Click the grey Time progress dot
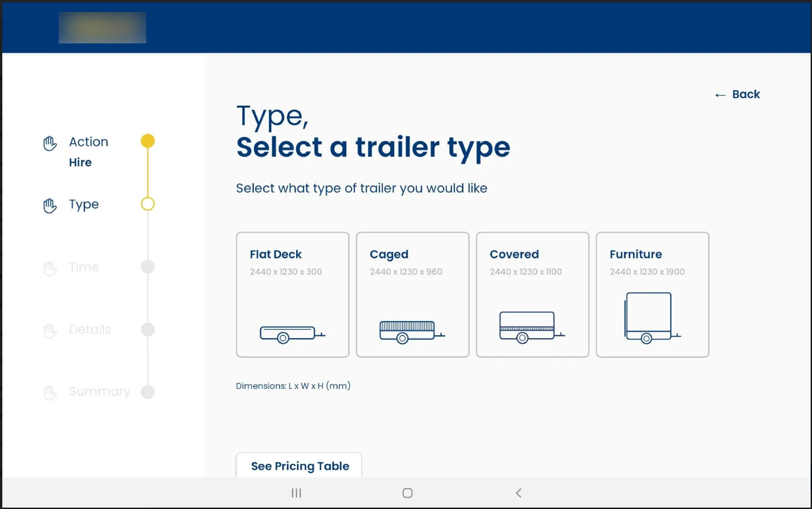The image size is (812, 509). point(148,267)
